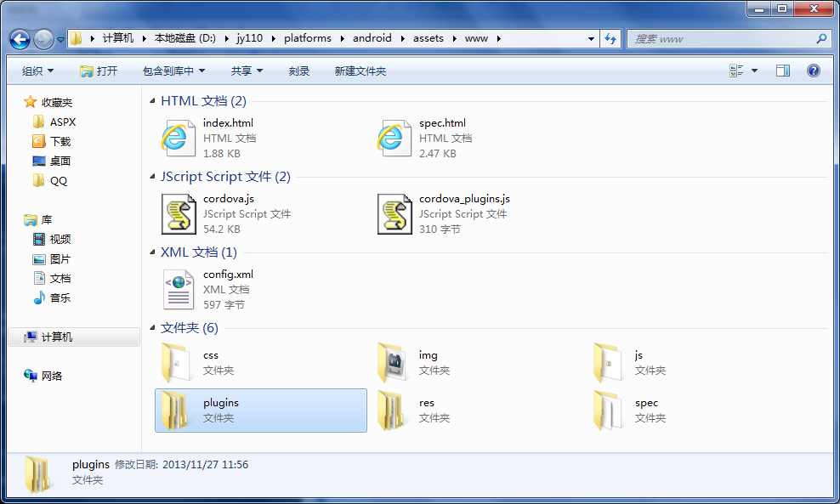
Task: Go forward with the Forward arrow
Action: (43, 39)
